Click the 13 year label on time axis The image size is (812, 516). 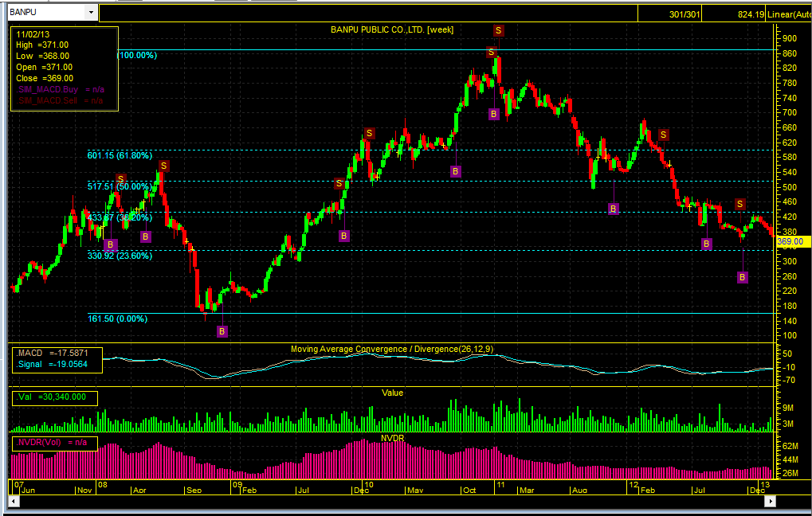click(x=767, y=485)
